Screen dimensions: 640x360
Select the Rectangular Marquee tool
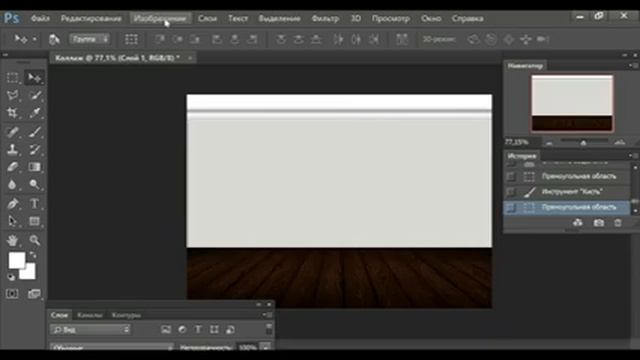[12, 78]
